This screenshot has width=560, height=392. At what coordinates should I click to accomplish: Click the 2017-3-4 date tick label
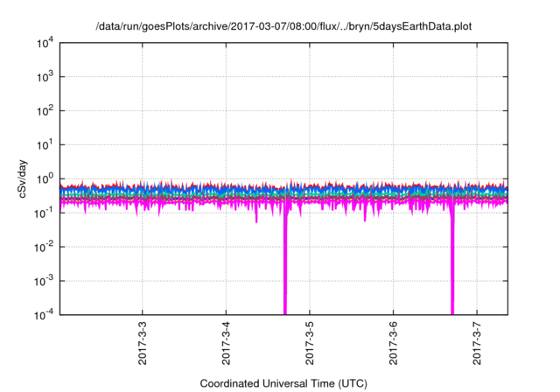pos(226,344)
